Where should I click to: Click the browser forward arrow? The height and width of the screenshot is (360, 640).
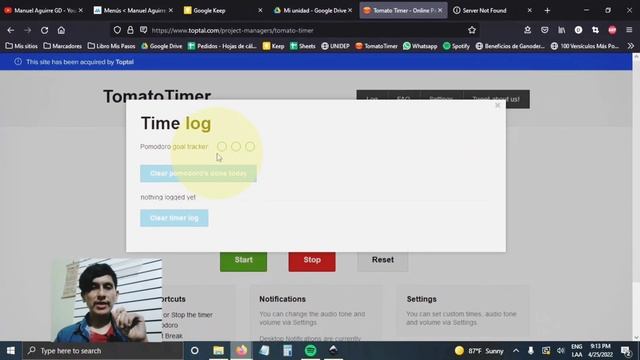point(27,30)
